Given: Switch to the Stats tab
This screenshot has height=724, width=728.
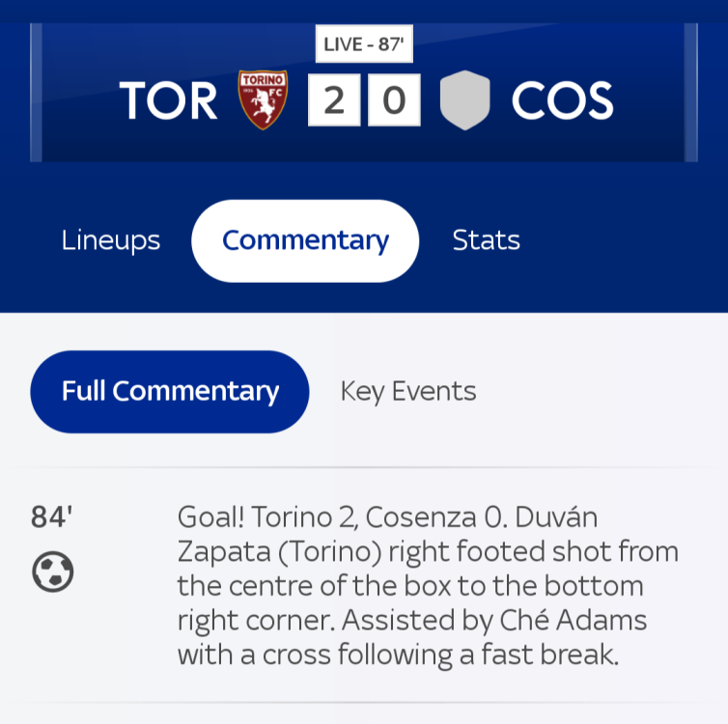Looking at the screenshot, I should (486, 240).
